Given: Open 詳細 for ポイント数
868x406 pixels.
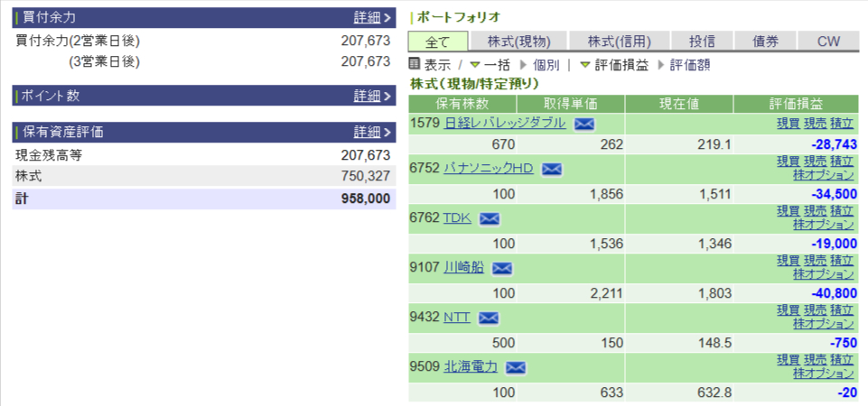Looking at the screenshot, I should 371,96.
